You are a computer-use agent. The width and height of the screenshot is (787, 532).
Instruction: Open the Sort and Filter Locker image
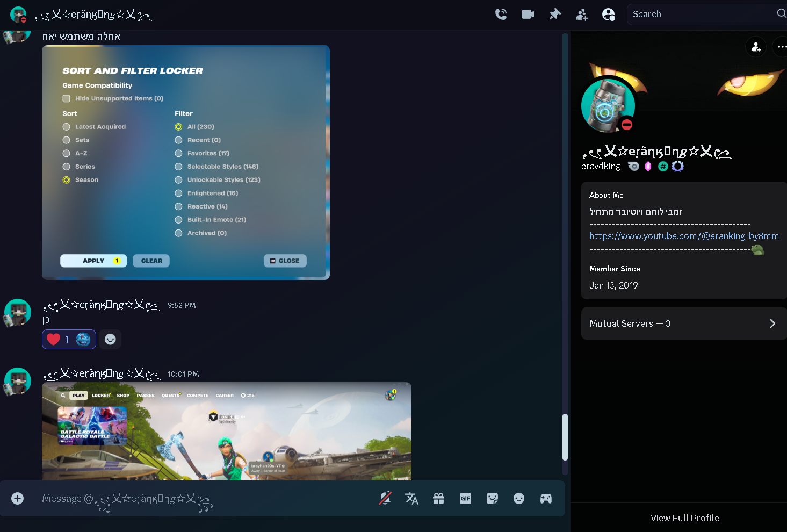pos(186,162)
